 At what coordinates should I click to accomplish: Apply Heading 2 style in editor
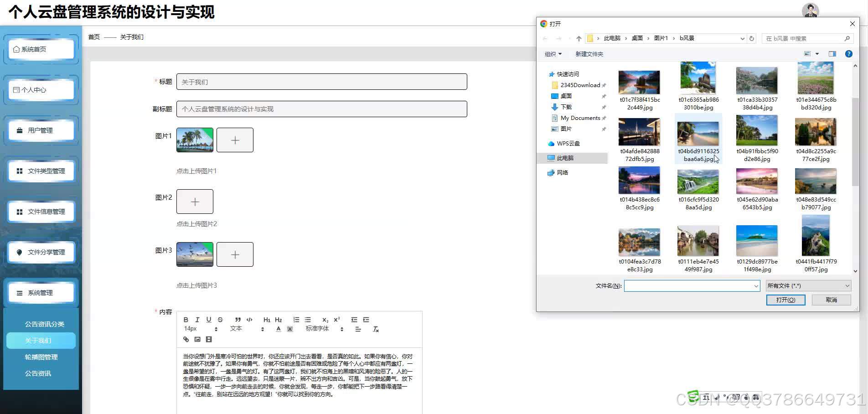pos(279,320)
